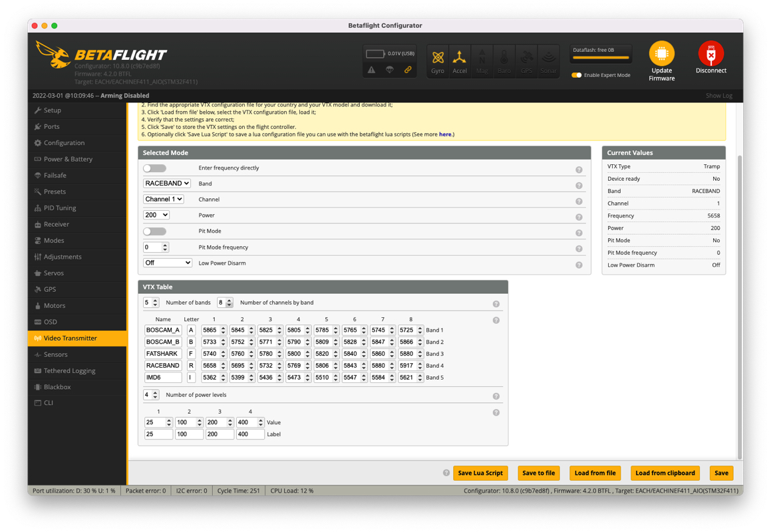Open help icon for Band row
Image resolution: width=771 pixels, height=532 pixels.
[x=579, y=186]
